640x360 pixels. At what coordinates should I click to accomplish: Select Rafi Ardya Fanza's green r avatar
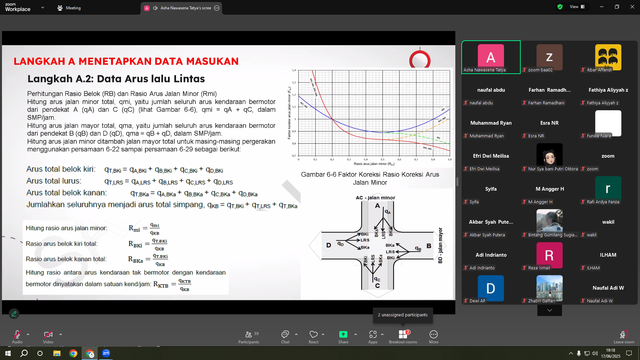pyautogui.click(x=608, y=188)
